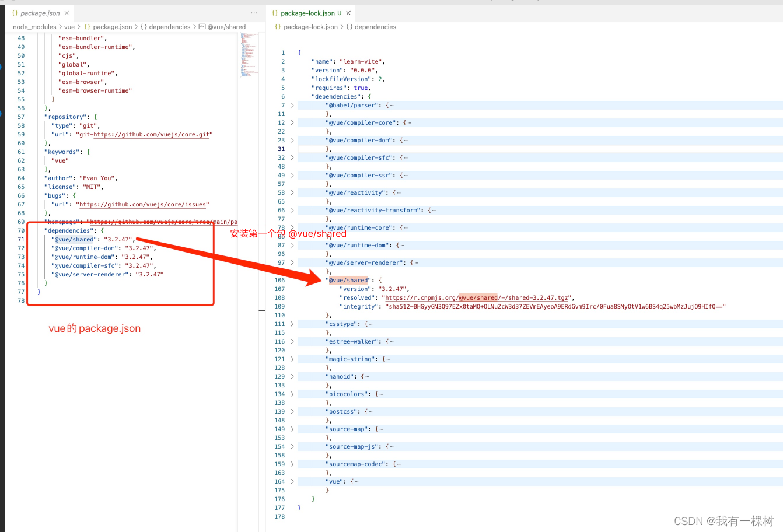Viewport: 783px width, 532px height.
Task: Open the node_modules breadcrumb dropdown
Action: click(x=34, y=27)
